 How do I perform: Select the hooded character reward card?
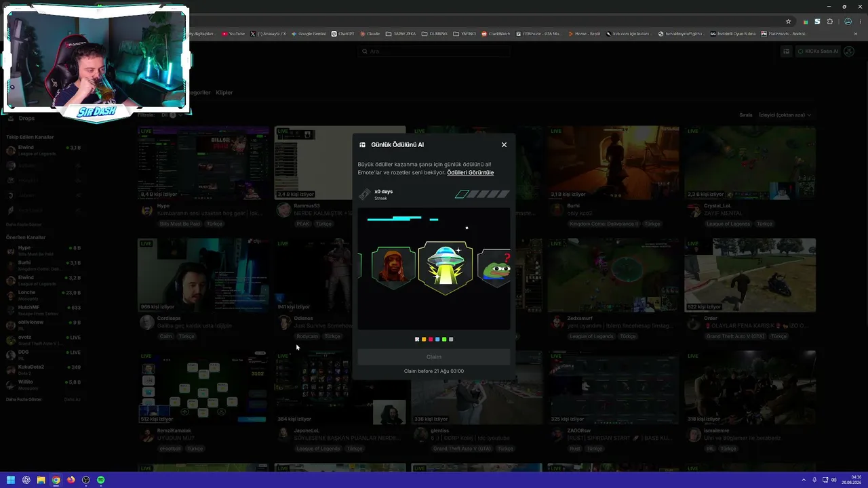[x=393, y=267]
